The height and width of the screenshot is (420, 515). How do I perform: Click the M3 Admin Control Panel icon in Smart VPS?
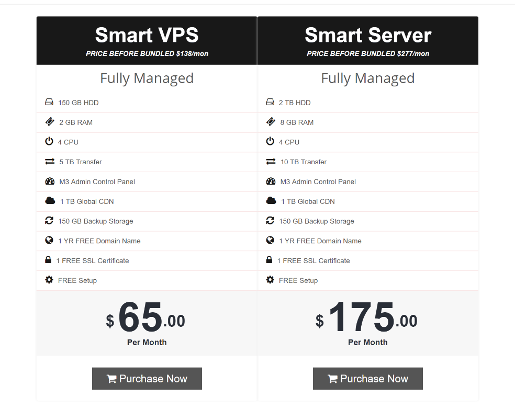(49, 181)
